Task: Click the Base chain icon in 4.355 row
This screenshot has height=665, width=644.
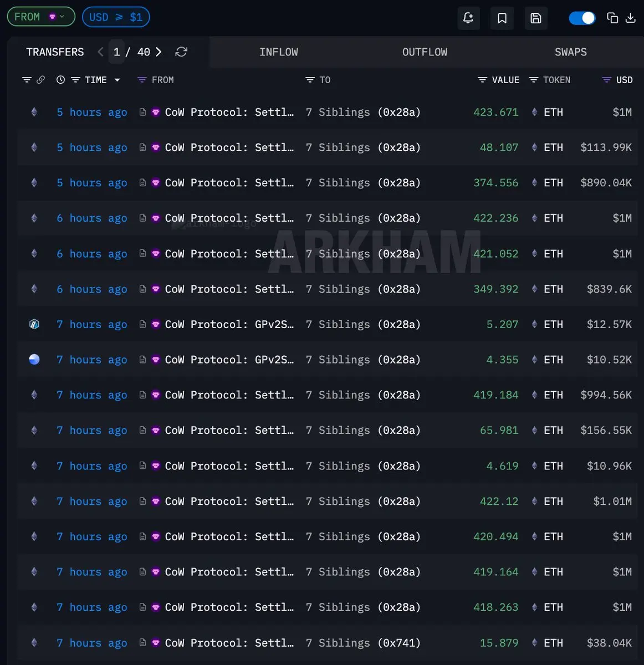Action: (34, 360)
